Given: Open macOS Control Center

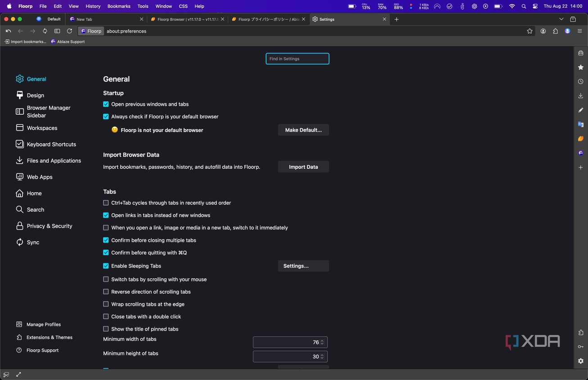Looking at the screenshot, I should pos(535,6).
